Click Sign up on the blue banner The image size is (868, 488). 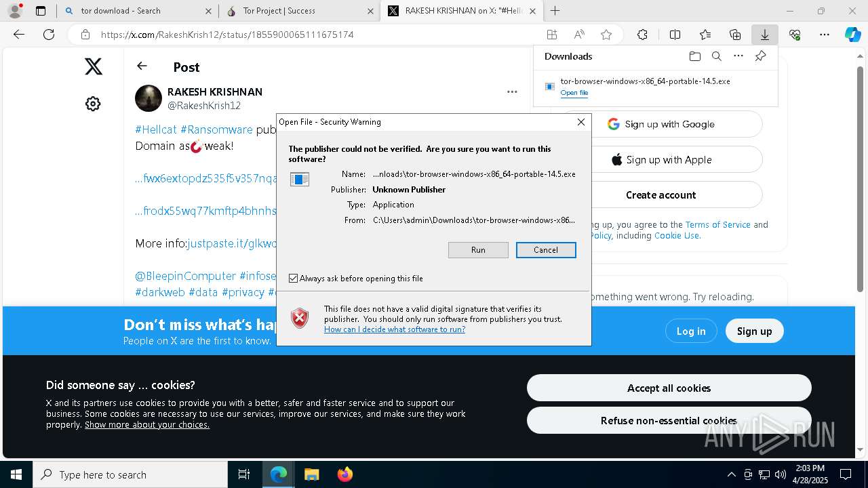pos(755,331)
